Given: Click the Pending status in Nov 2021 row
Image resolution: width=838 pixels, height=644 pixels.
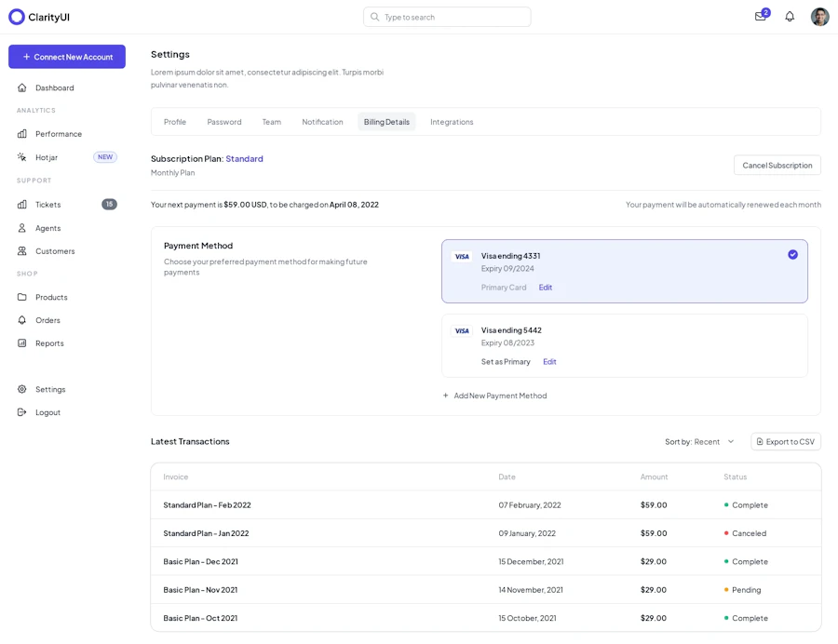Looking at the screenshot, I should [742, 589].
